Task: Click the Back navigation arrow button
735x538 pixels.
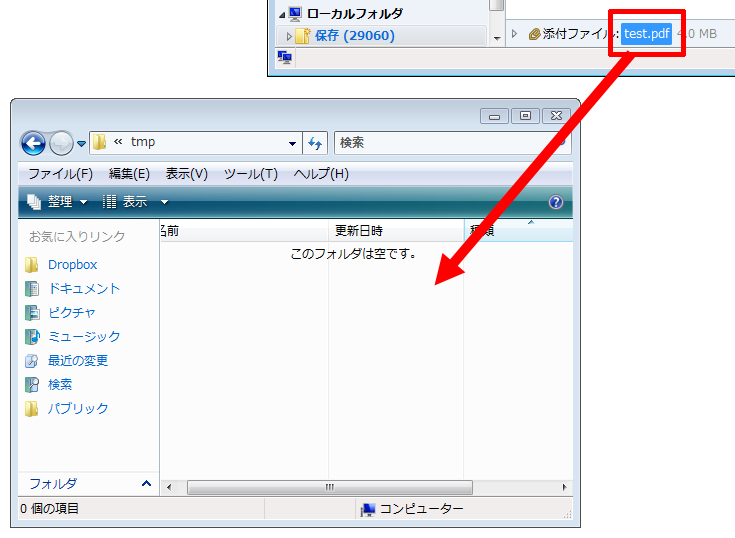Action: click(x=33, y=143)
